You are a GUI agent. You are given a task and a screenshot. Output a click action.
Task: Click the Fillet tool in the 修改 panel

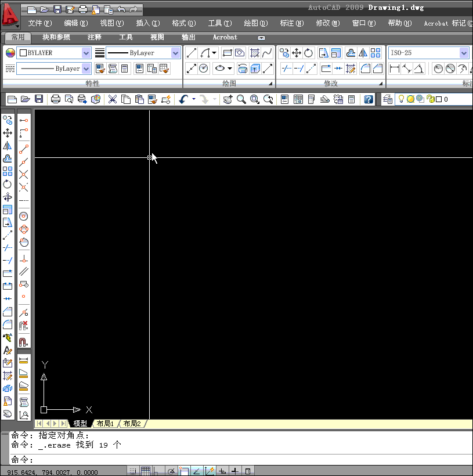(x=366, y=68)
